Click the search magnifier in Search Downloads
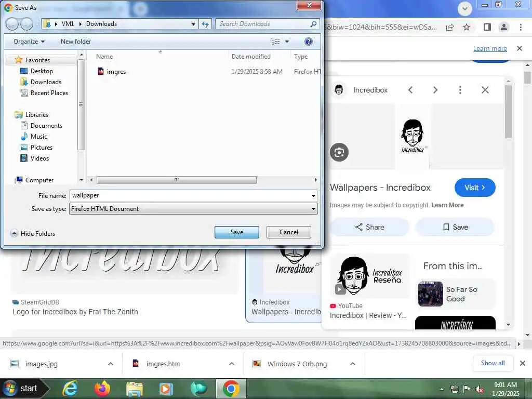The image size is (532, 399). pos(313,24)
